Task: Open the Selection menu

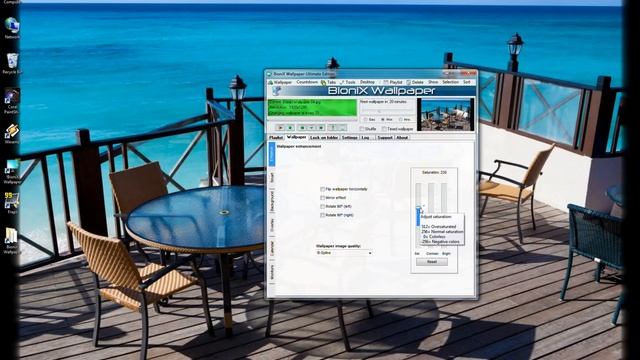Action: tap(450, 82)
